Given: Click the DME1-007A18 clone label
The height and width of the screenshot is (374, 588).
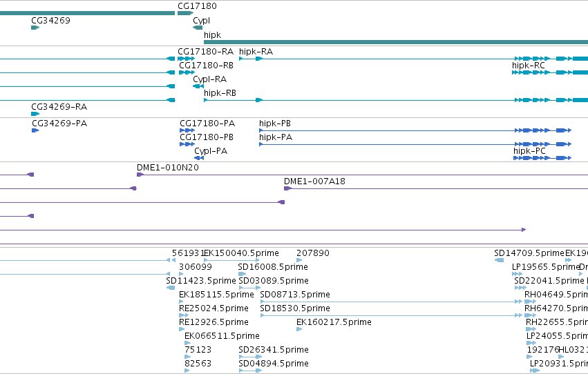Looking at the screenshot, I should (x=314, y=181).
